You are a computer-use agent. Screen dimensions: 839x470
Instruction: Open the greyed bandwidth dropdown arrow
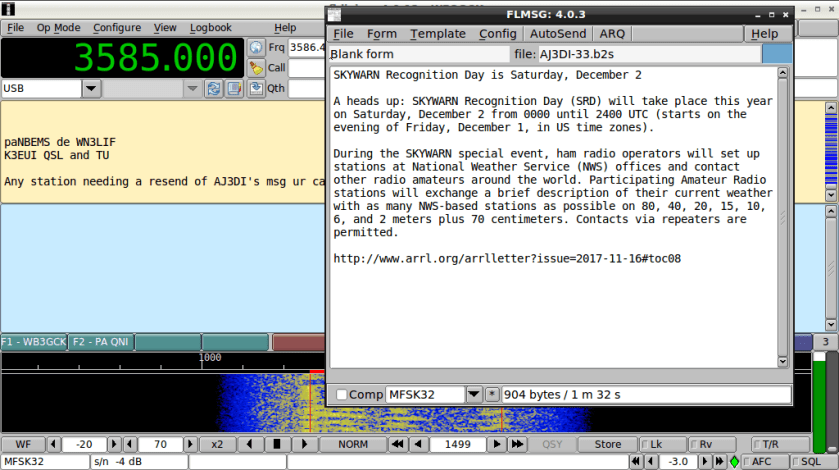[192, 88]
